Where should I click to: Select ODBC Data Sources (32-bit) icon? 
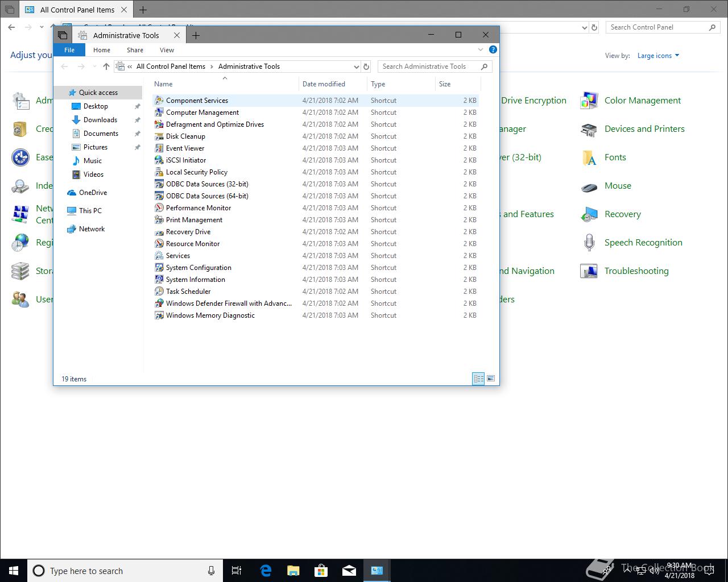pos(159,184)
